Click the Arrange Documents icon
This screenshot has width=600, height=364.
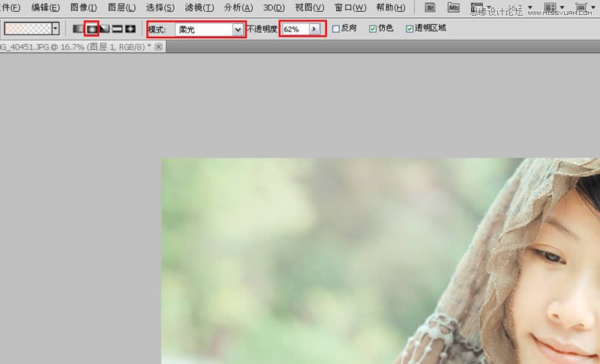[x=550, y=7]
